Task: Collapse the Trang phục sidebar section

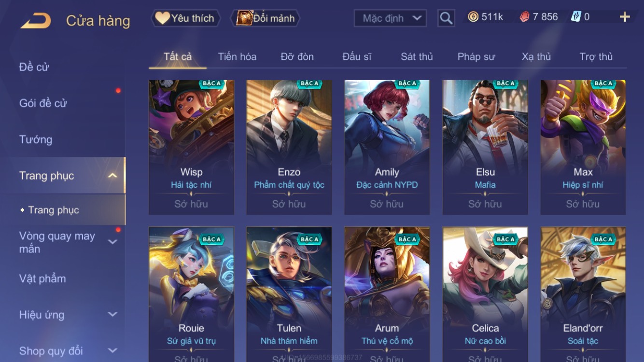Action: pos(112,176)
